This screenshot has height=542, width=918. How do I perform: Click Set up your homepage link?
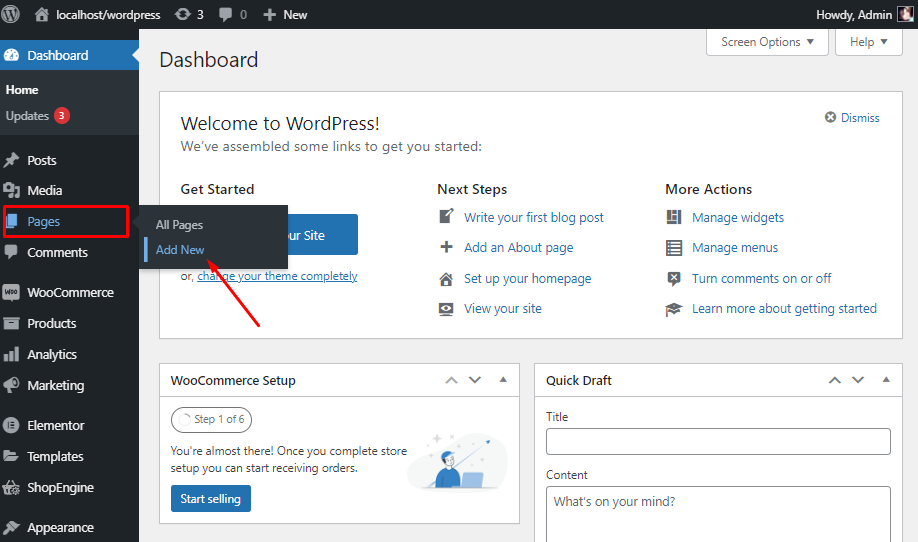pos(527,279)
